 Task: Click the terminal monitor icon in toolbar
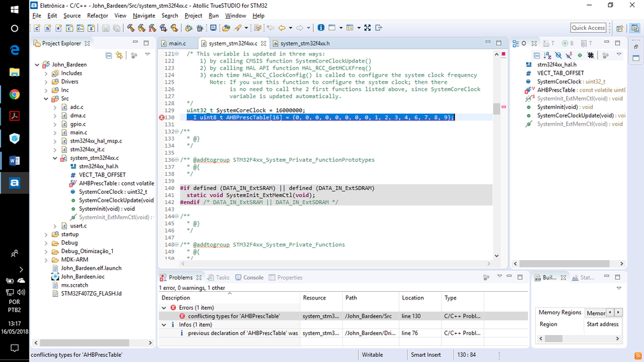click(213, 28)
